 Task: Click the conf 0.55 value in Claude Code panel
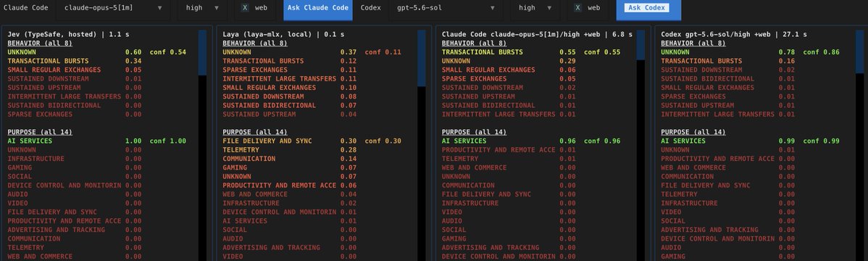[602, 52]
